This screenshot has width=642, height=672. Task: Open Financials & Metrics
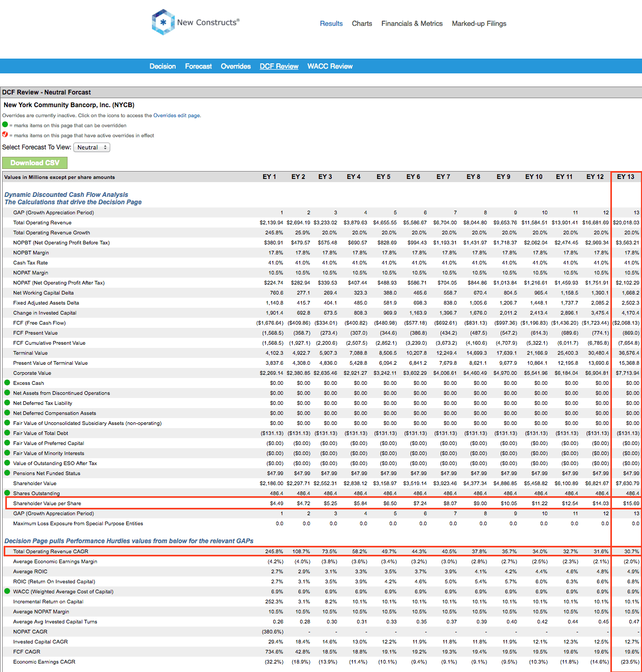coord(412,23)
